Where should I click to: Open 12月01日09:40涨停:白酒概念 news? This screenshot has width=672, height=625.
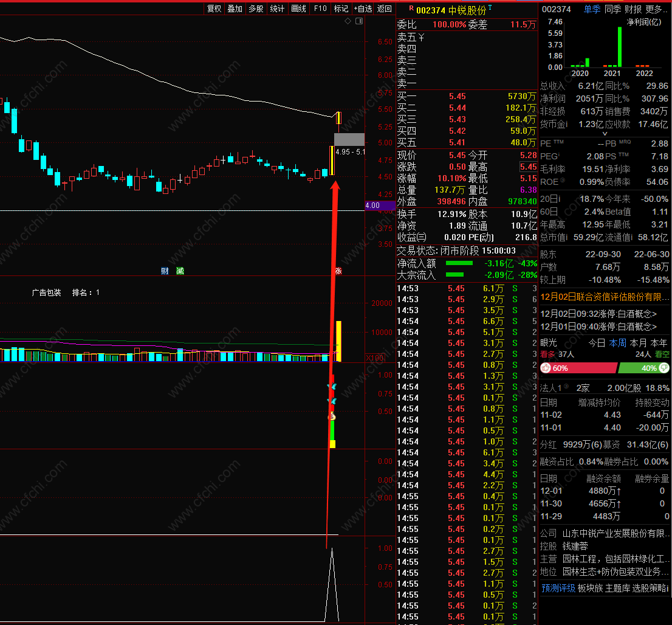598,327
